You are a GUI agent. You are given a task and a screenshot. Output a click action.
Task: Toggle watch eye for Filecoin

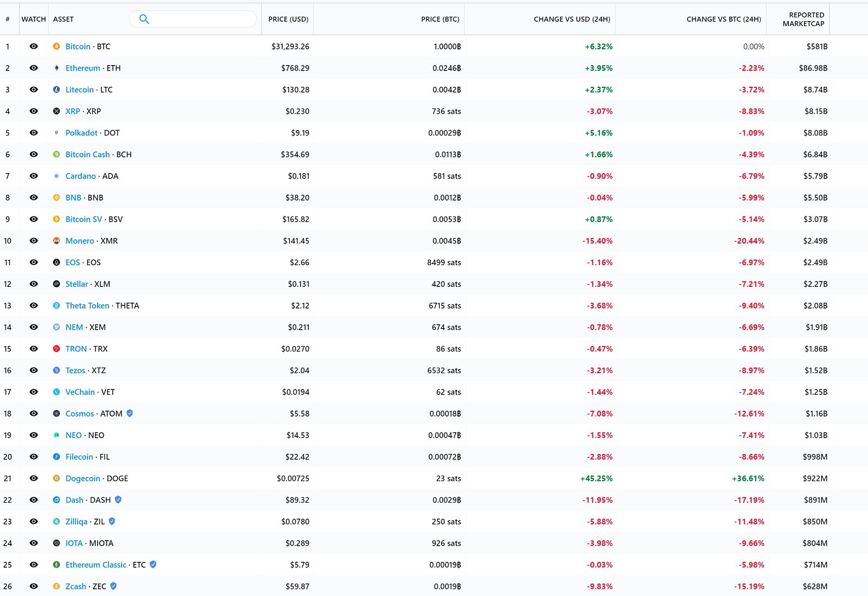click(34, 457)
